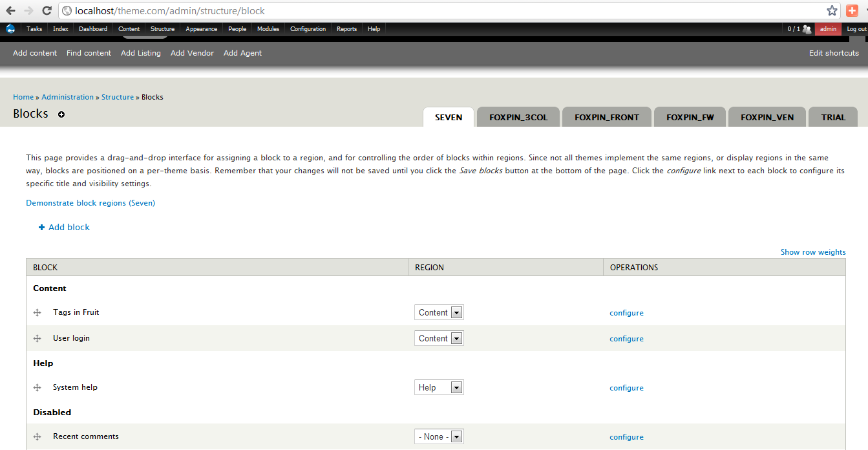Open the People admin menu
Image resolution: width=868 pixels, height=450 pixels.
coord(237,28)
